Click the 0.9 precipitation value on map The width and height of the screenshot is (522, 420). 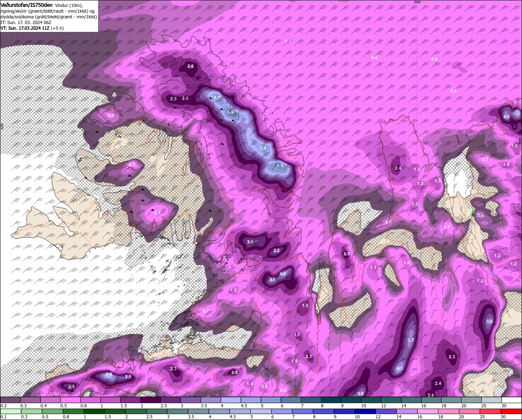[x=264, y=387]
